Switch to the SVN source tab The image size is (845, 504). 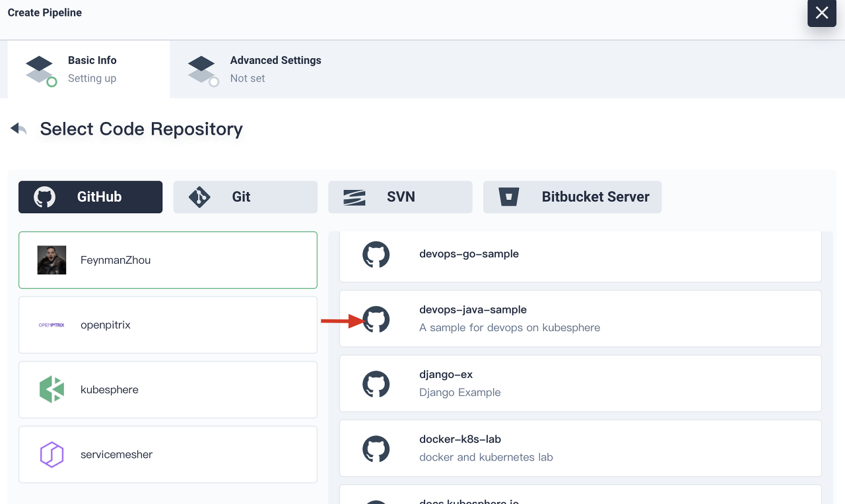[x=400, y=197]
